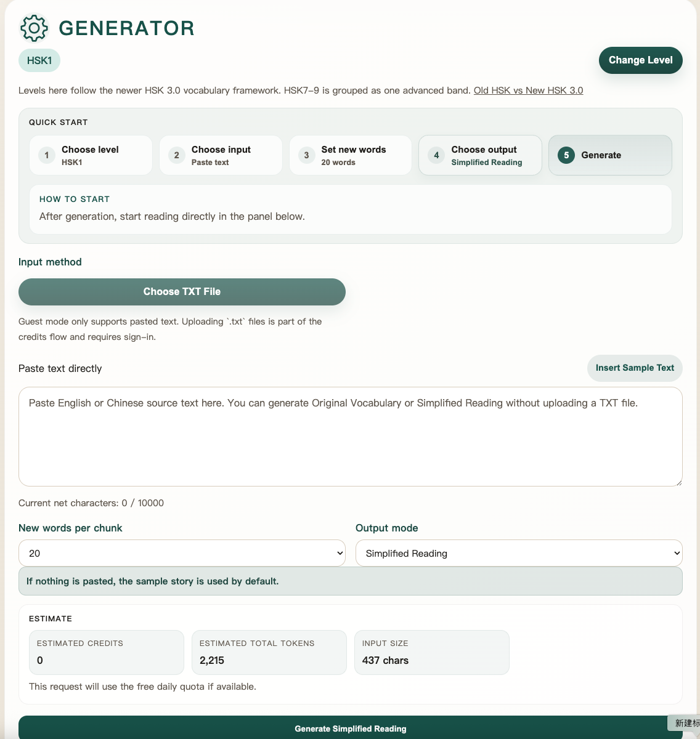Go to the Choose output step

(x=480, y=155)
